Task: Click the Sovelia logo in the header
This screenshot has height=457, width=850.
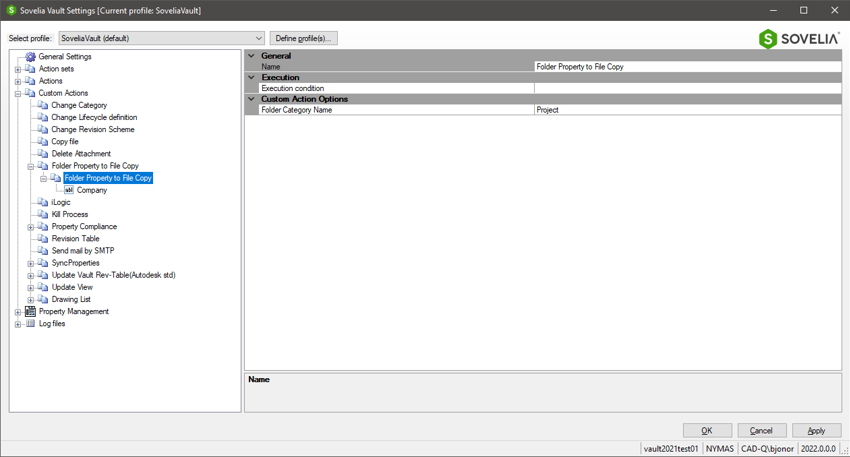Action: click(x=799, y=39)
